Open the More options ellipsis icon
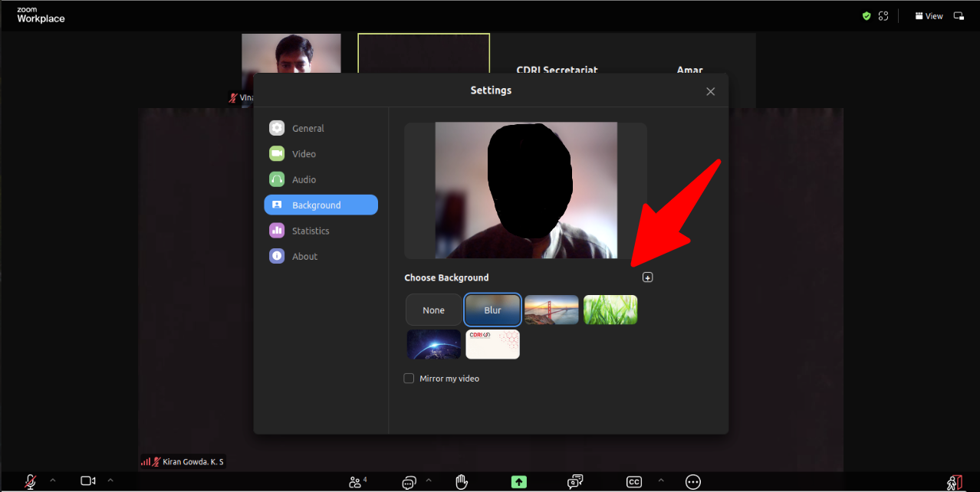The width and height of the screenshot is (980, 492). point(693,481)
